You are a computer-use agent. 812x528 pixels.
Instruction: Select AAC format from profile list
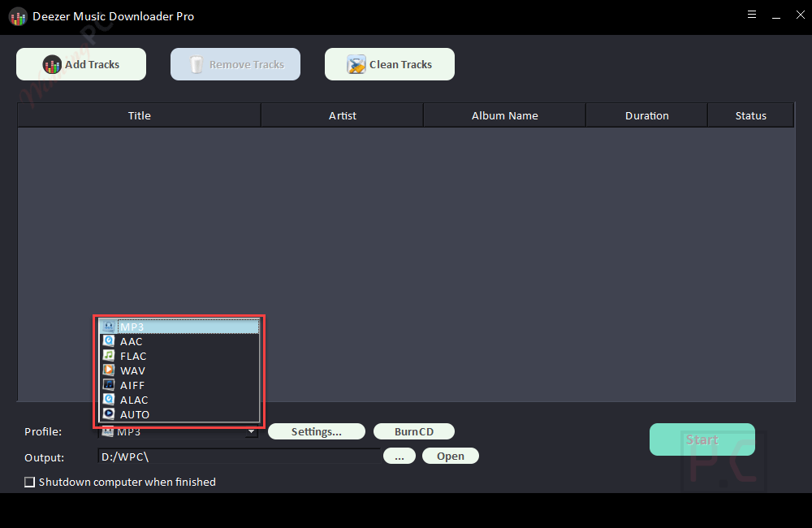point(179,341)
